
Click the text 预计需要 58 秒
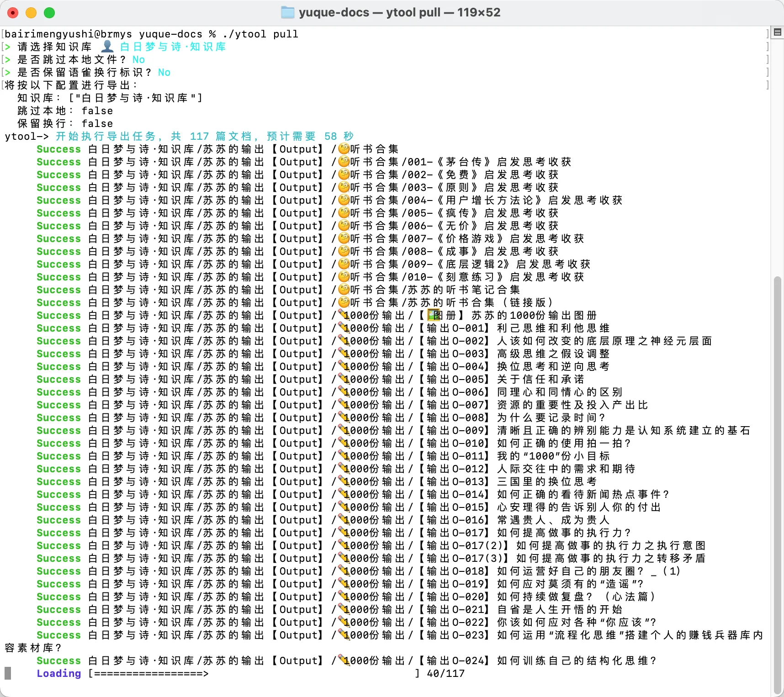[x=310, y=136]
